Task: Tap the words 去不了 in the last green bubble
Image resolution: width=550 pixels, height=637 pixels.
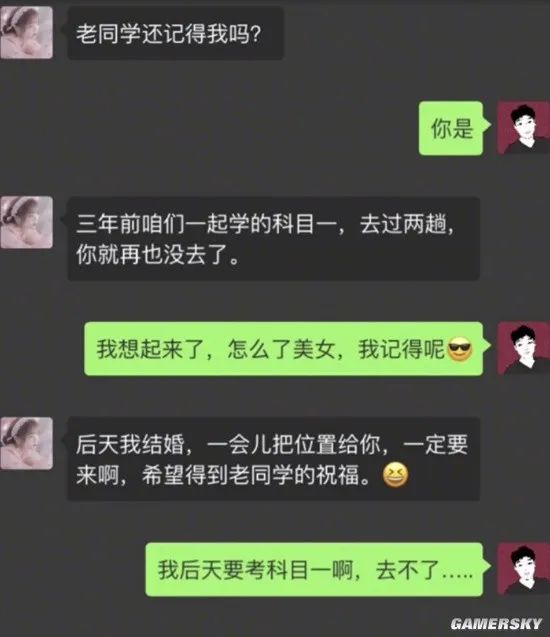Action: [408, 570]
